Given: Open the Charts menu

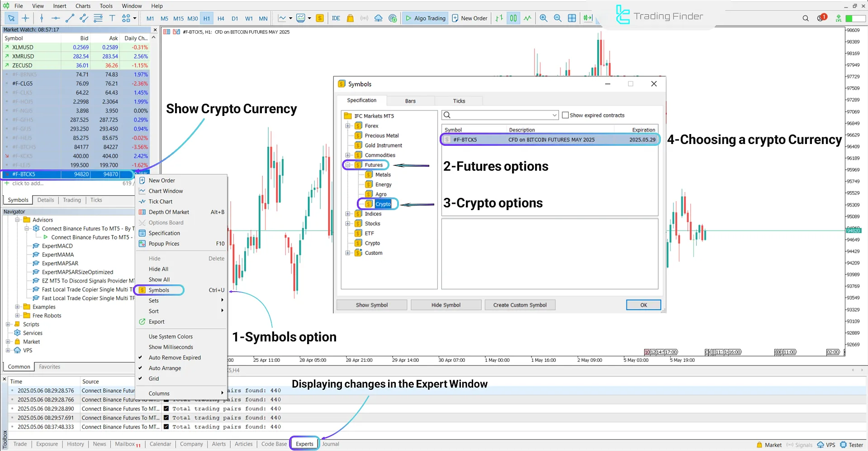Looking at the screenshot, I should (83, 6).
